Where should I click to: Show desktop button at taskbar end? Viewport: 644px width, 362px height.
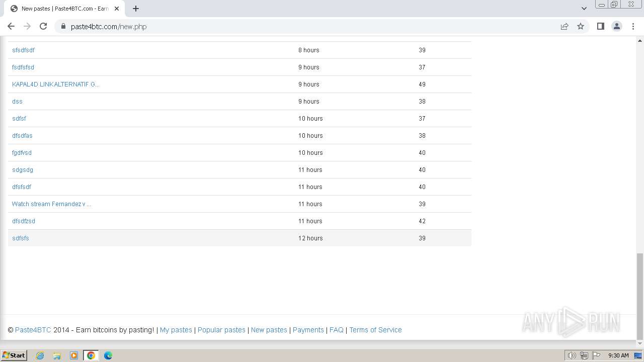(x=638, y=355)
